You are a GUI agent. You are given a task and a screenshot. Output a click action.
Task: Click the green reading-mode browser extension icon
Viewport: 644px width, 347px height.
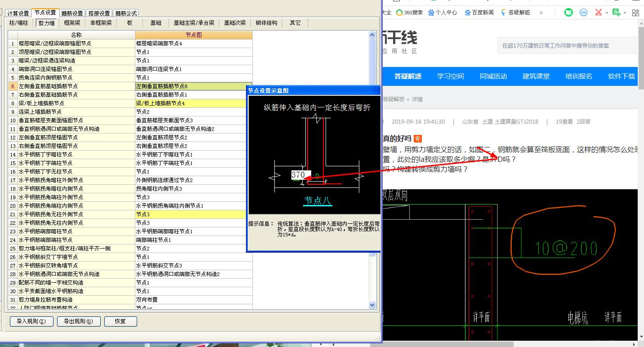(569, 13)
